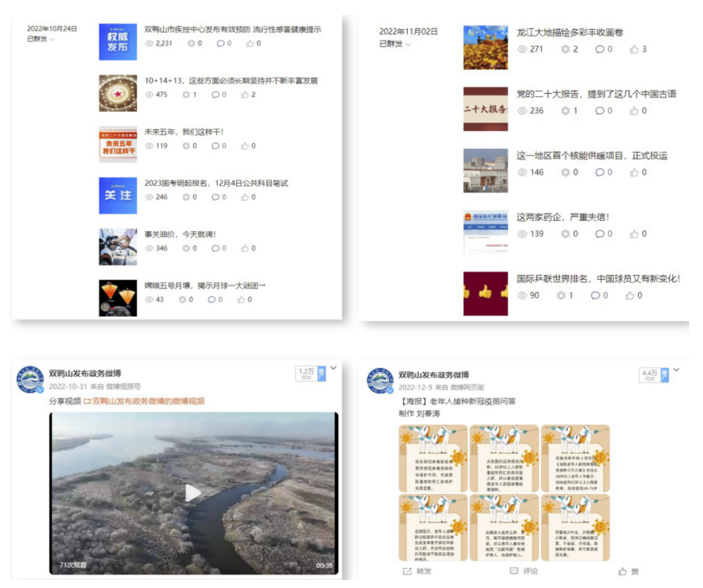Play the aerial river video
The image size is (703, 588).
(x=193, y=493)
